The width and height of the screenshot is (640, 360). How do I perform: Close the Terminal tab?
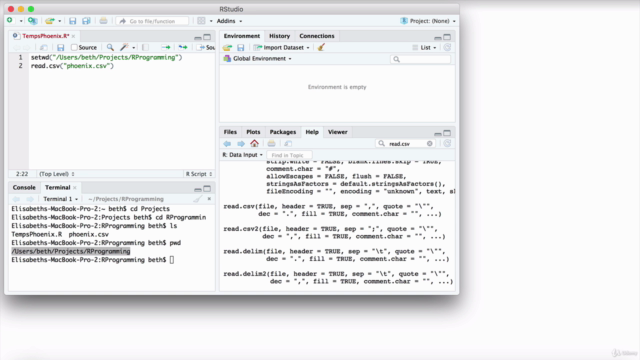75,188
